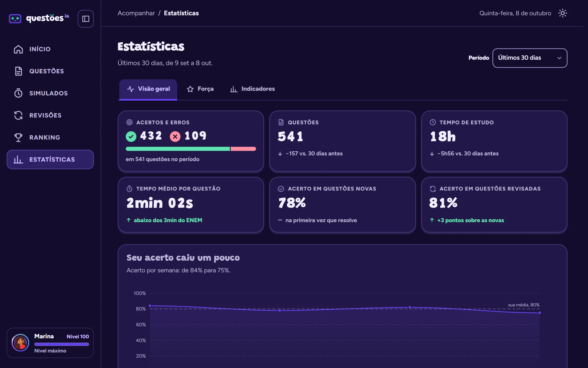Viewport: 588px width, 368px height.
Task: Click the Início house icon
Action: pyautogui.click(x=18, y=49)
